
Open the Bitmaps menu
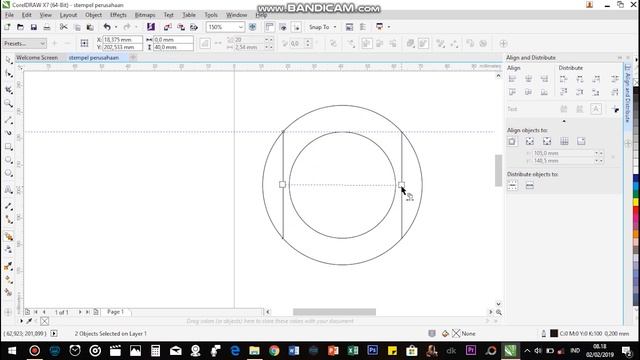pos(145,15)
